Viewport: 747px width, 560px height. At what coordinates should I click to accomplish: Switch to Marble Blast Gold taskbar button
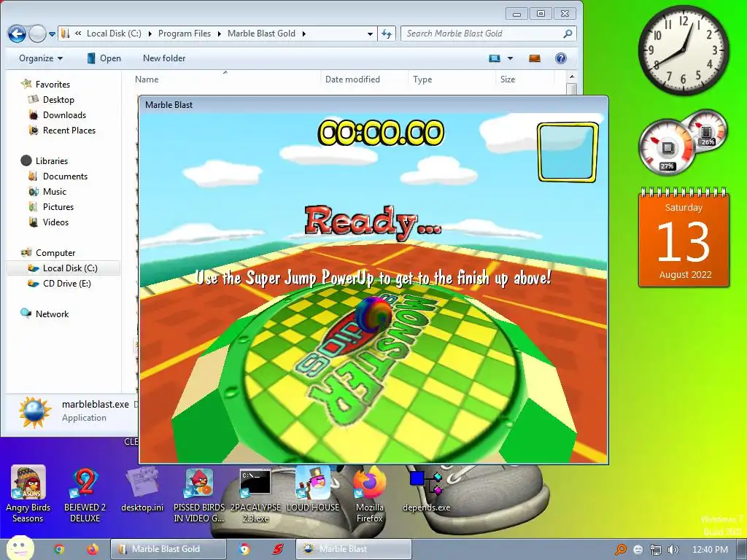[x=168, y=549]
